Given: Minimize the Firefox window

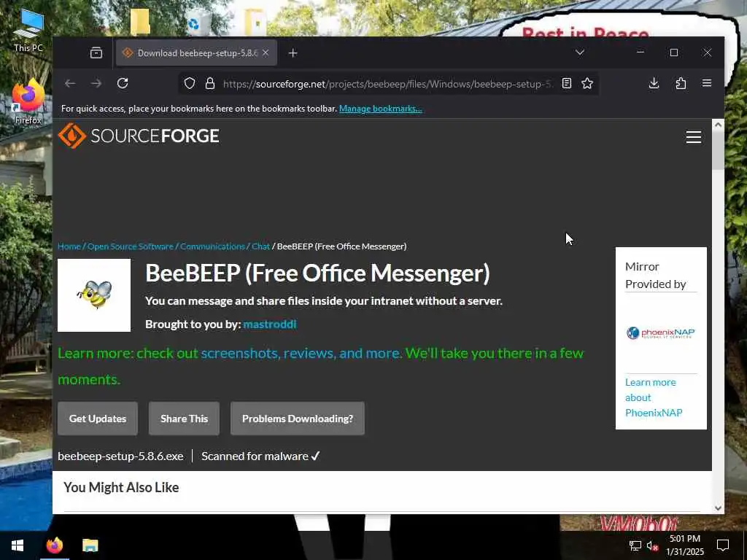Looking at the screenshot, I should (640, 52).
